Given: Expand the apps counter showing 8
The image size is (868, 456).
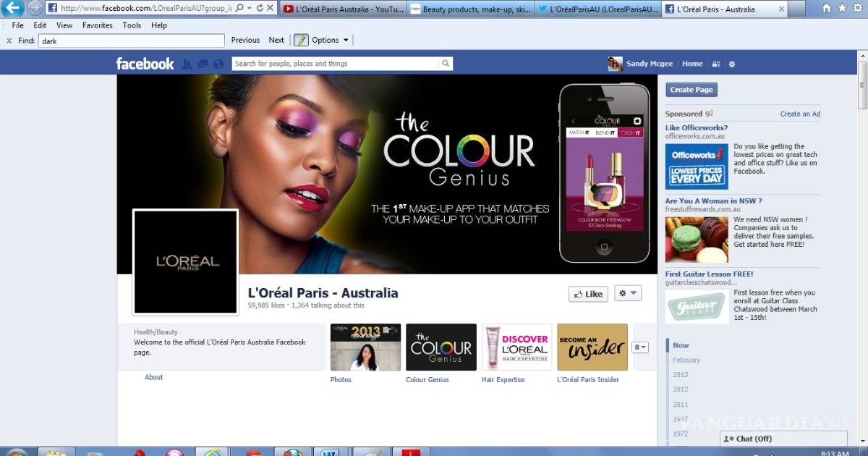Looking at the screenshot, I should pyautogui.click(x=640, y=347).
